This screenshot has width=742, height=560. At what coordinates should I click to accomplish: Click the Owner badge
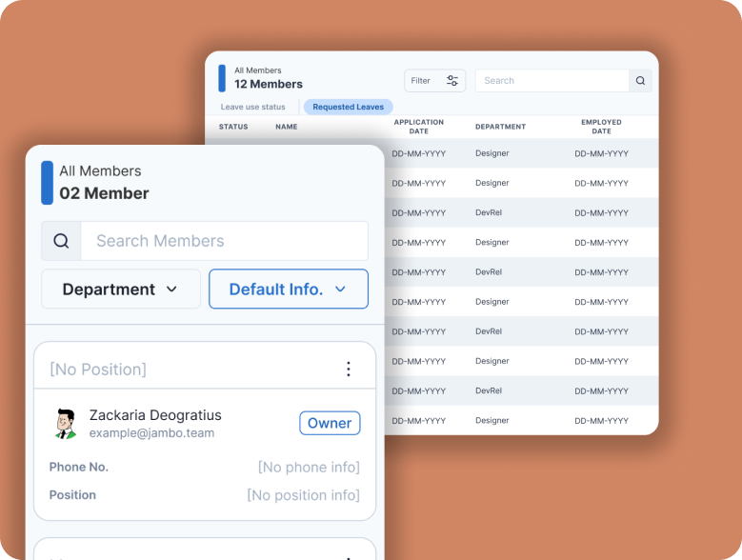pyautogui.click(x=330, y=423)
